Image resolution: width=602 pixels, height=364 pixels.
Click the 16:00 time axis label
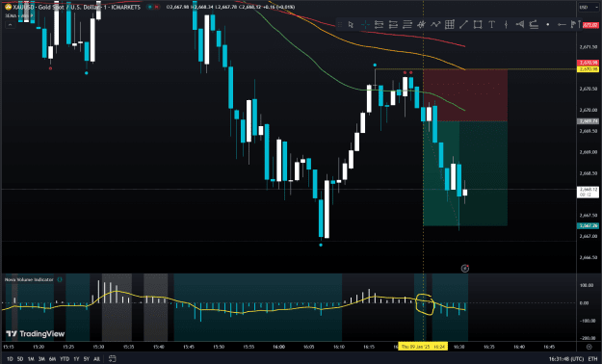point(278,347)
